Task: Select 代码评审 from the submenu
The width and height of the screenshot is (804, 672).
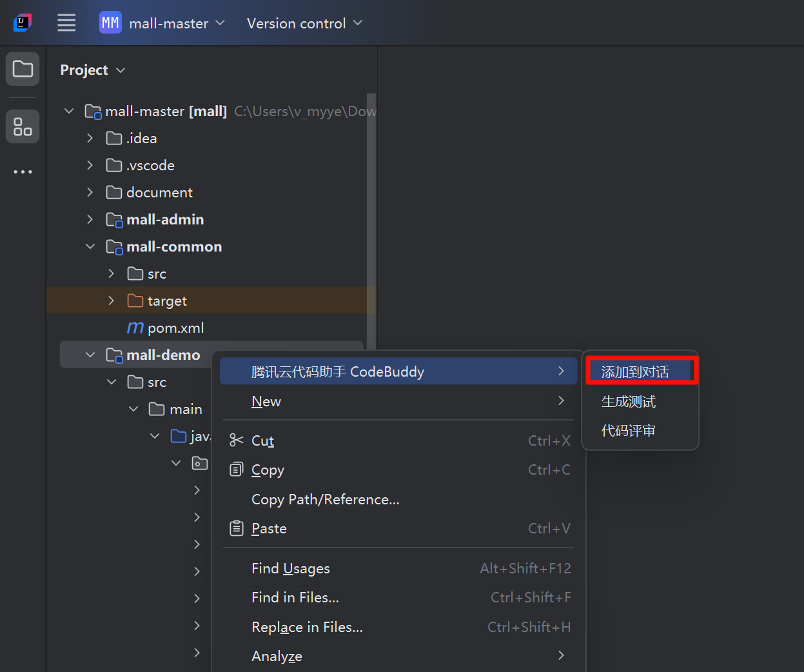Action: coord(629,431)
